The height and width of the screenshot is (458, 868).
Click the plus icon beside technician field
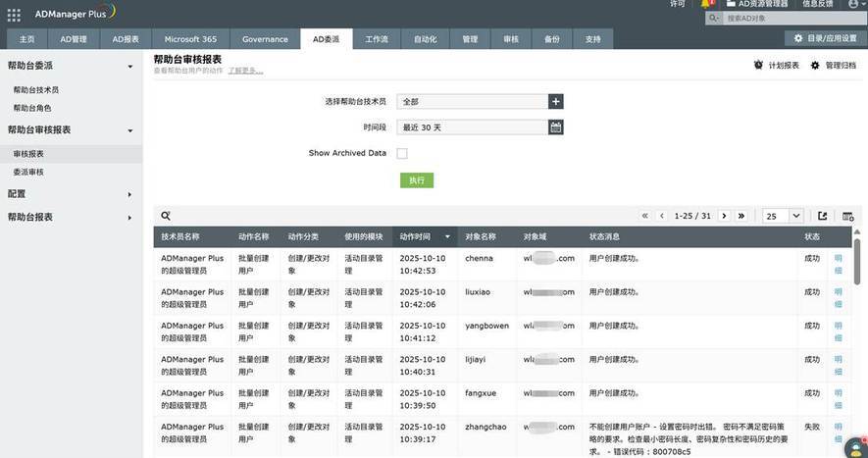[556, 101]
